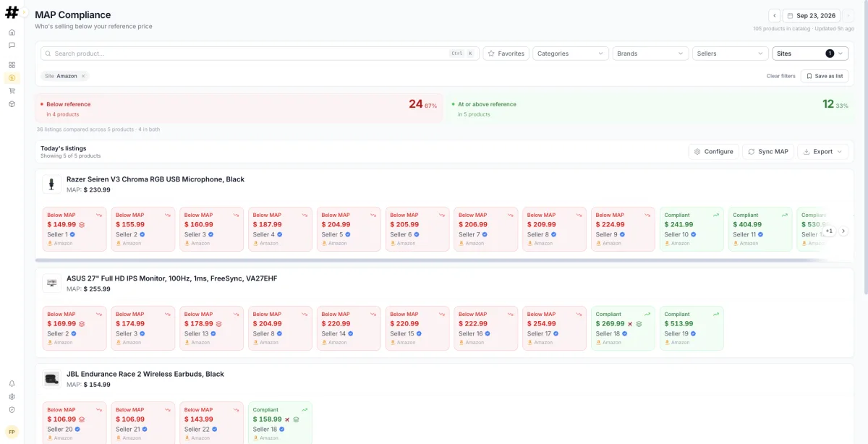Open Seller 9 listing at $ 224.99
The height and width of the screenshot is (444, 868).
(x=624, y=229)
